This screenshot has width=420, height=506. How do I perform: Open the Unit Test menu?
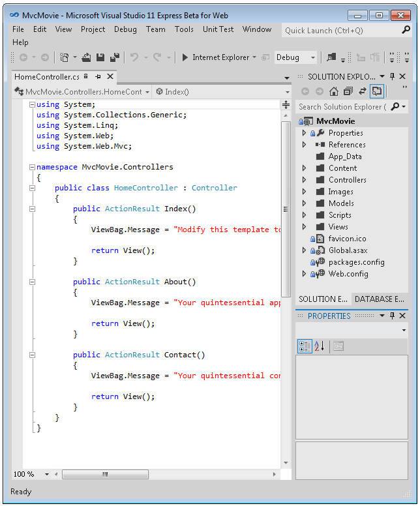(x=218, y=29)
